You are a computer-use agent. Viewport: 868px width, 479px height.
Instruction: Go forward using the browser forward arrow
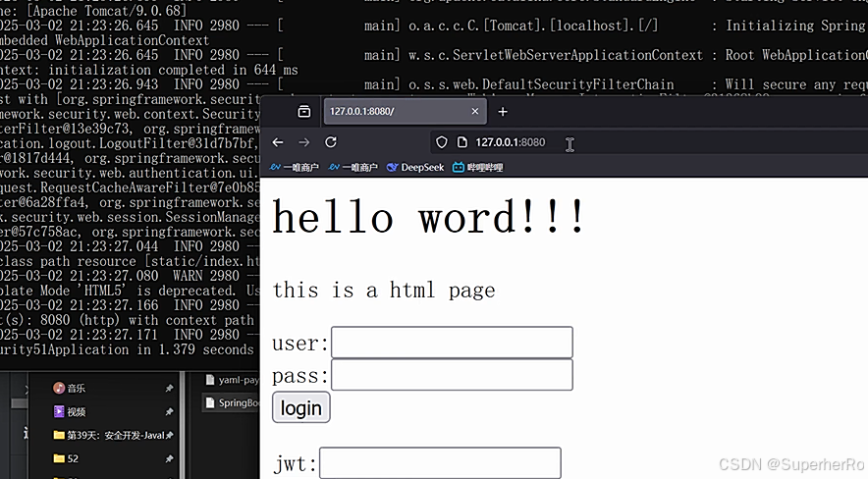click(304, 142)
